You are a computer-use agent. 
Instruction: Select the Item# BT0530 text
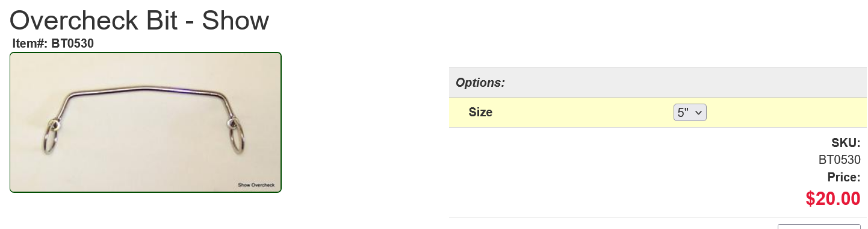[53, 43]
